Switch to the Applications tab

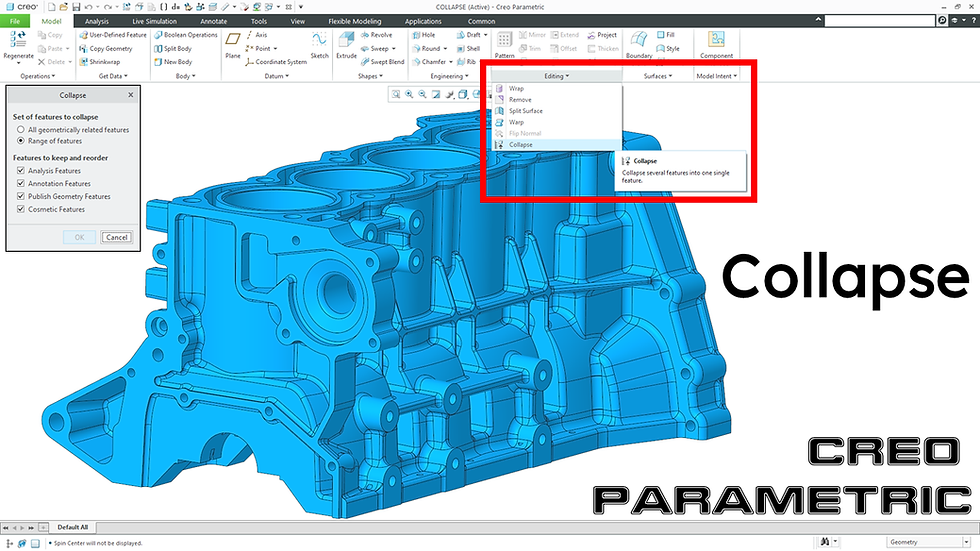[423, 21]
